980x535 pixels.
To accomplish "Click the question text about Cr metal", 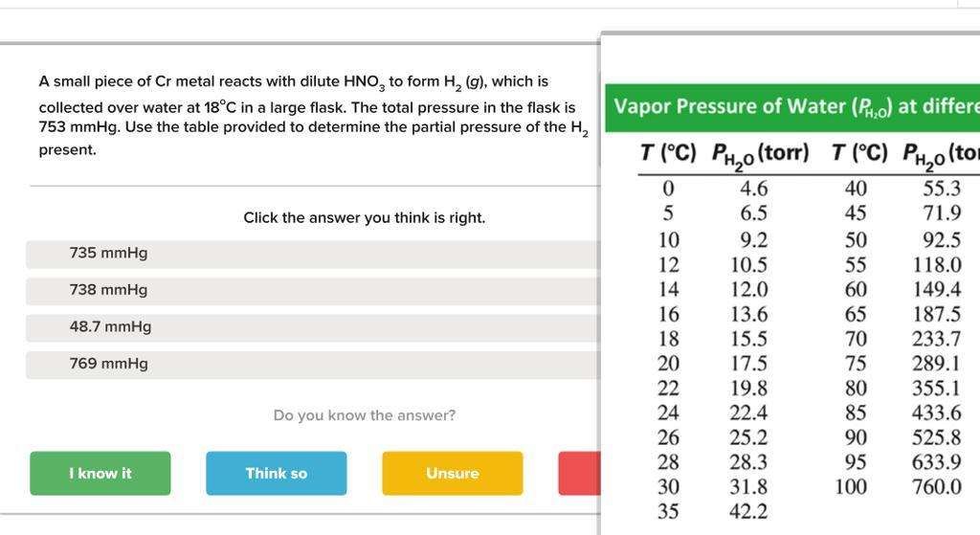I will (x=313, y=115).
